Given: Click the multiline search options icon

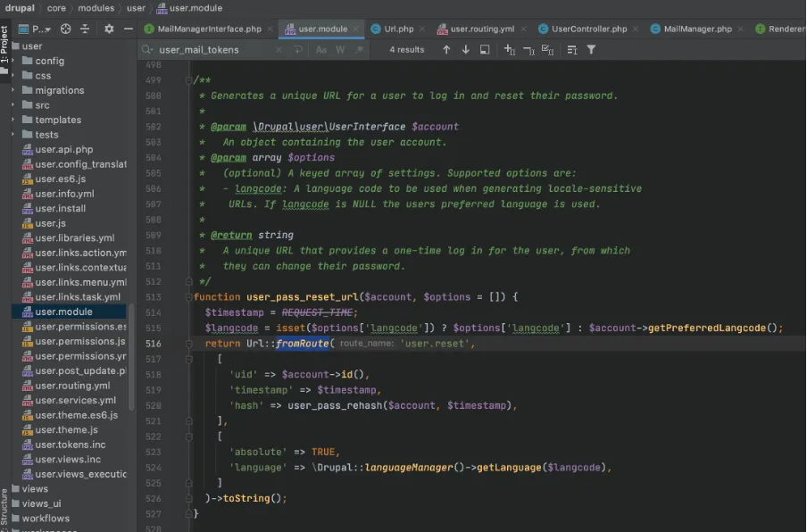Looking at the screenshot, I should [x=572, y=50].
